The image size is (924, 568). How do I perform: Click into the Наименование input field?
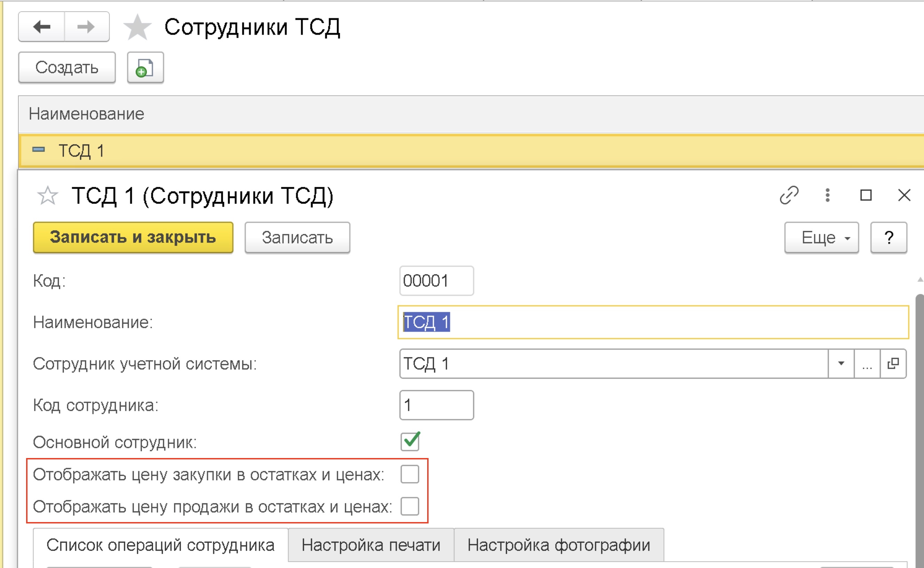[x=653, y=322]
